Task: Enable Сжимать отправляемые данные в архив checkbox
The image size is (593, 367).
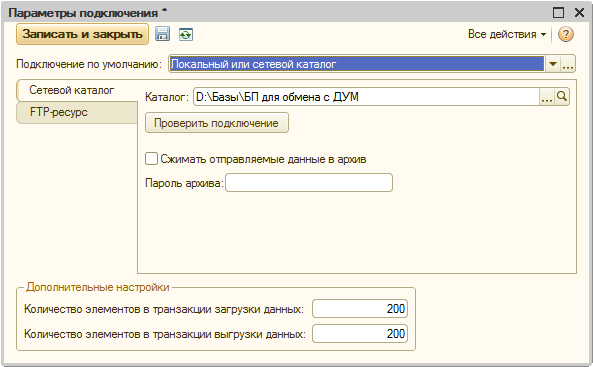Action: [151, 159]
